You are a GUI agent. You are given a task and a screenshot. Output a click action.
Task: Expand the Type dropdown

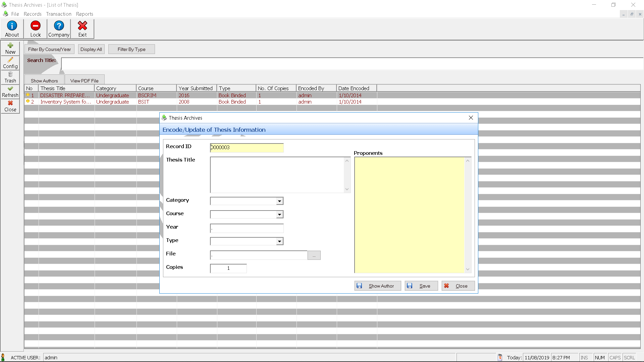(x=279, y=241)
